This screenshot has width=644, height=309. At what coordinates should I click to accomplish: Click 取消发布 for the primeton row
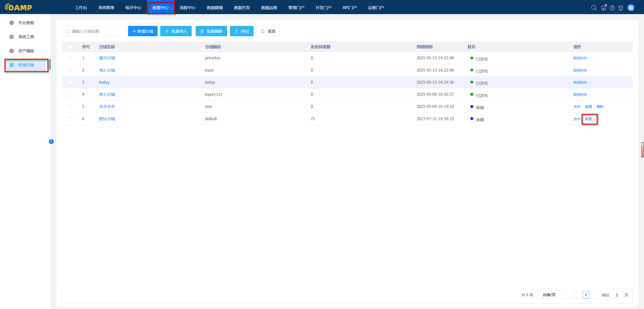coord(580,58)
